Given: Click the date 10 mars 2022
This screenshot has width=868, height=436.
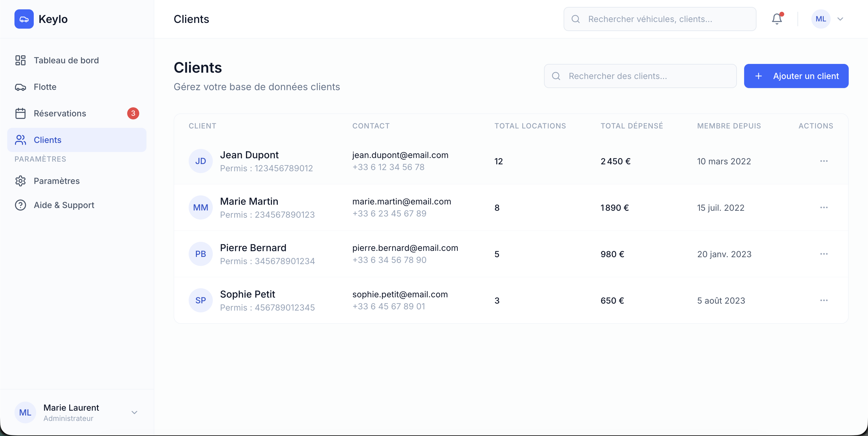Looking at the screenshot, I should click(x=724, y=162).
